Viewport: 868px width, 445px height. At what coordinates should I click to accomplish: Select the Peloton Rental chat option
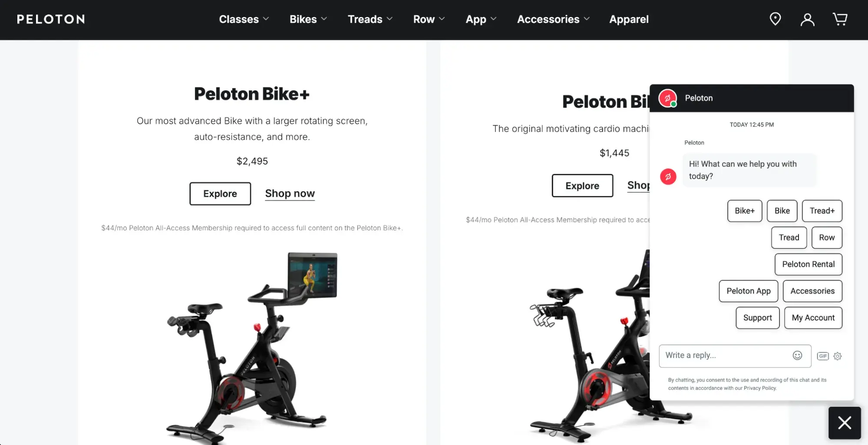coord(808,264)
